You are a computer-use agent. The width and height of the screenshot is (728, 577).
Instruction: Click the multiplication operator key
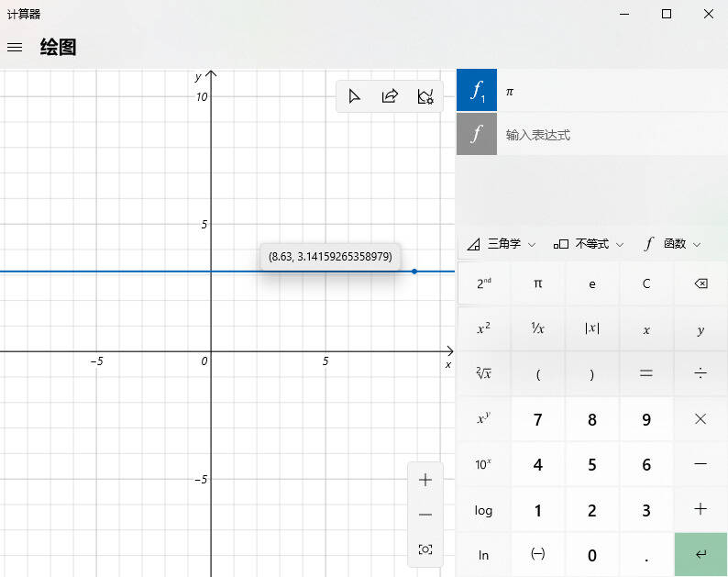700,419
